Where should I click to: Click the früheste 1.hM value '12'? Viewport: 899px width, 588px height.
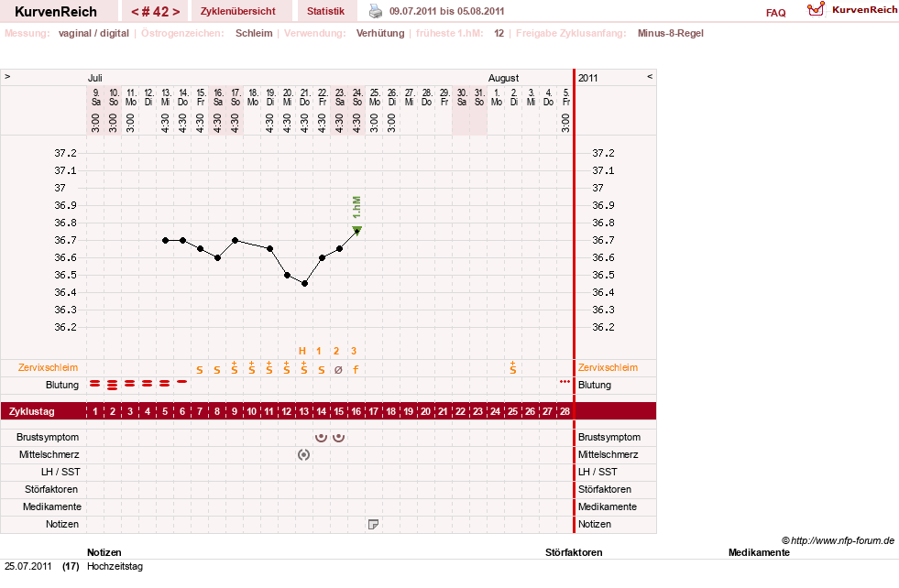coord(499,33)
